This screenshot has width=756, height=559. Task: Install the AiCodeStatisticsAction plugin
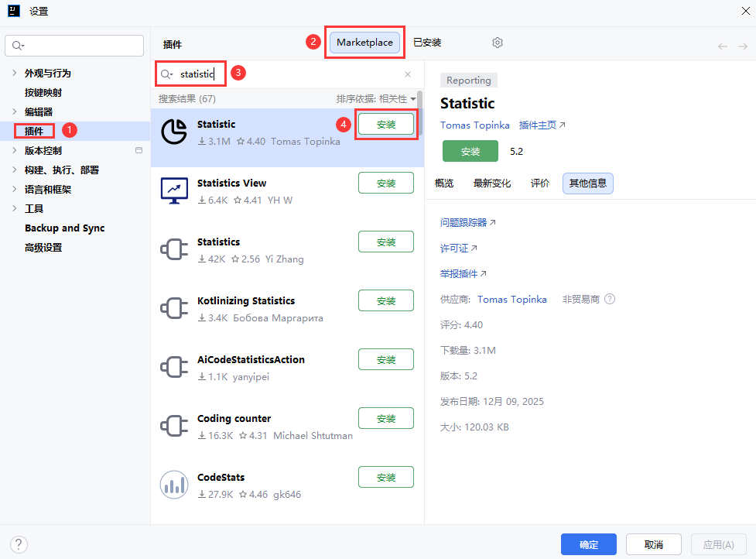point(385,360)
